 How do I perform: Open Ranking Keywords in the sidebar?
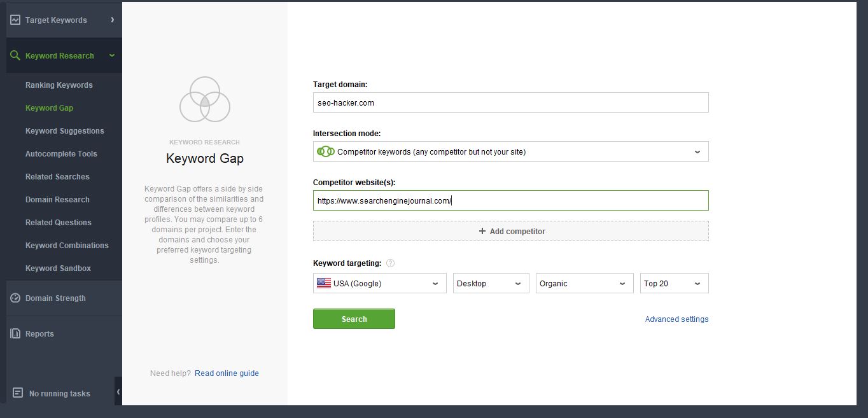tap(59, 85)
